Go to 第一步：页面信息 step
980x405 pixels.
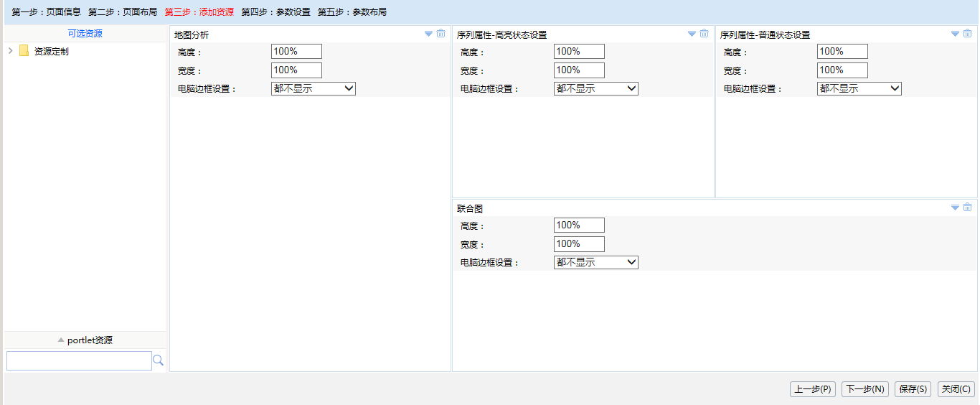47,12
